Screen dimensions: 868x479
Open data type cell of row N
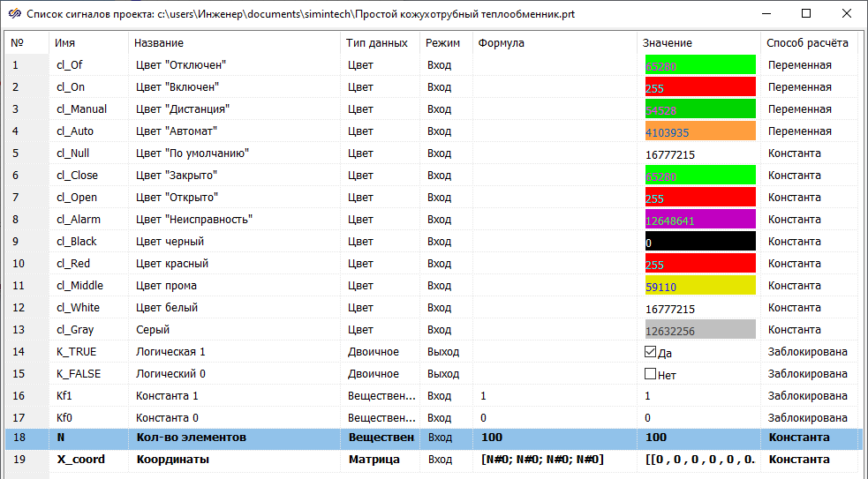tap(380, 438)
